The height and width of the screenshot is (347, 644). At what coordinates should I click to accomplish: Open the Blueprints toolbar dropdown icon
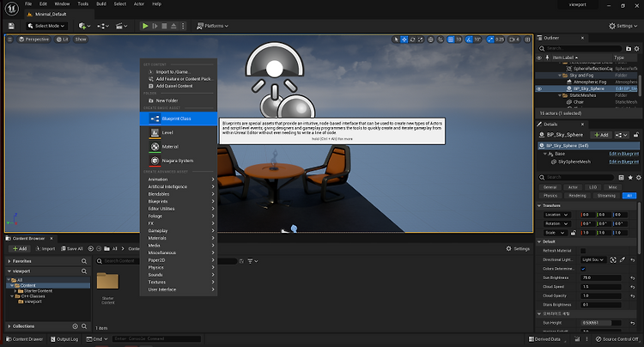[x=103, y=26]
